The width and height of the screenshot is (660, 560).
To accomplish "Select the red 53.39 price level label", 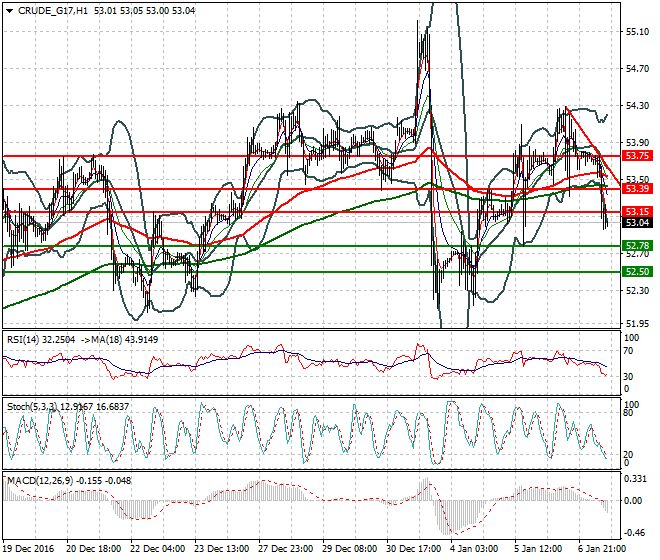I will click(x=637, y=189).
